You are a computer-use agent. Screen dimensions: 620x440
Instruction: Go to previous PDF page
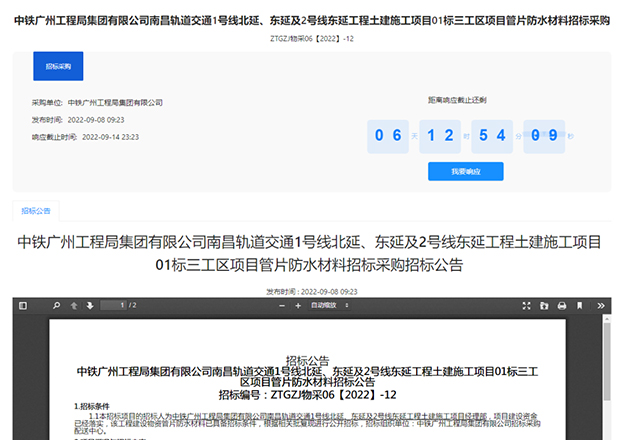coord(74,306)
